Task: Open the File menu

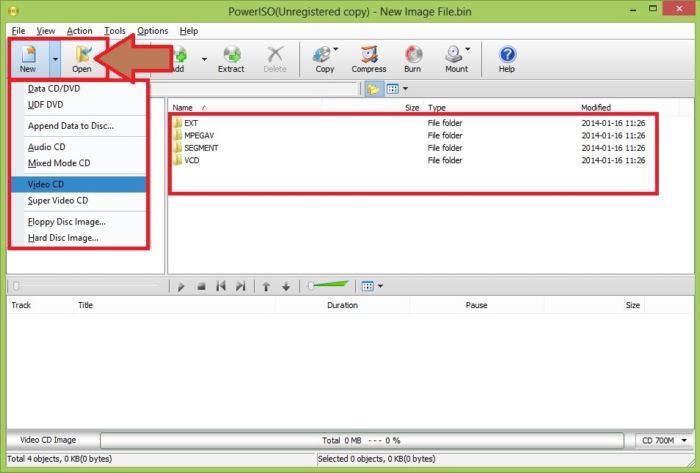Action: [x=18, y=31]
